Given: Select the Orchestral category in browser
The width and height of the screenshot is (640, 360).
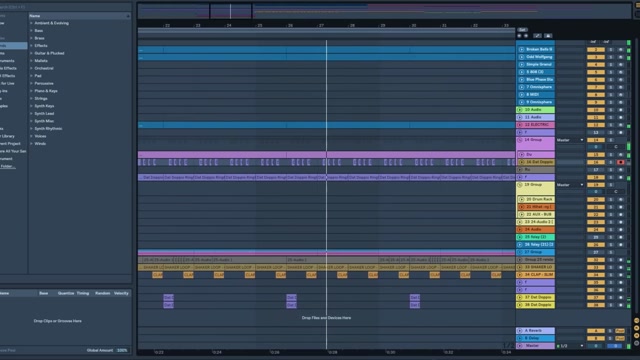Looking at the screenshot, I should pyautogui.click(x=44, y=69).
